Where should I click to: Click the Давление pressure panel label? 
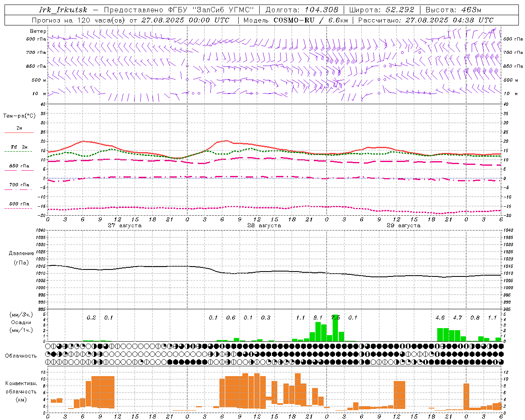[x=21, y=253]
